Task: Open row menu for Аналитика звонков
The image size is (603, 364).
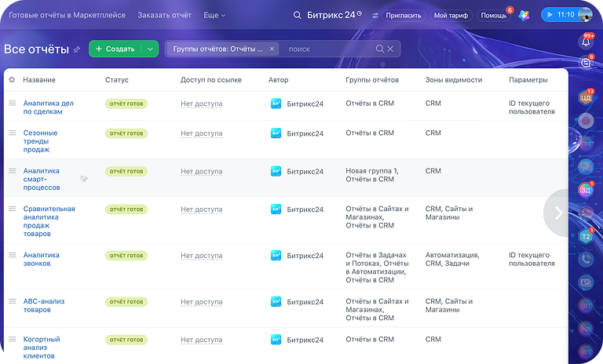Action: click(x=13, y=255)
